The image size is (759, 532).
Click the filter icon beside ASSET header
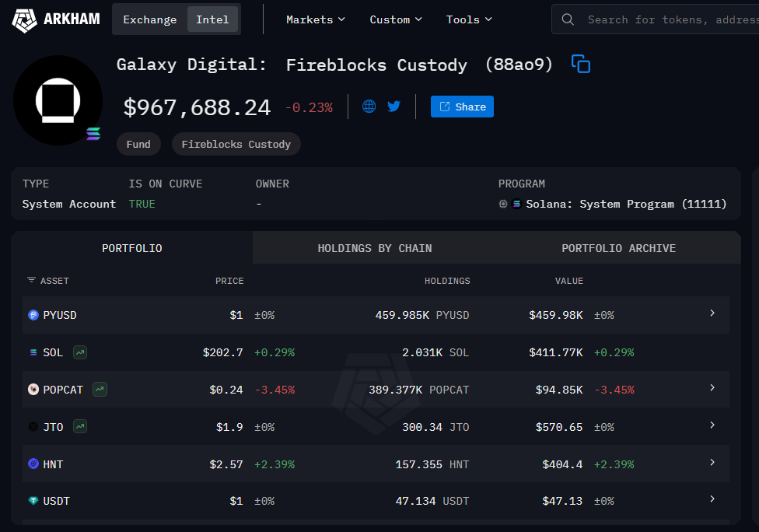[31, 280]
